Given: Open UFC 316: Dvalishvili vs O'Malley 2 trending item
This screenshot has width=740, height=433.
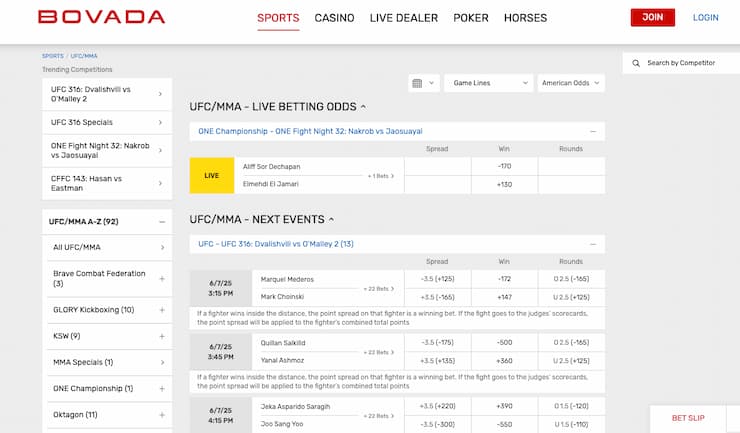Looking at the screenshot, I should [107, 94].
